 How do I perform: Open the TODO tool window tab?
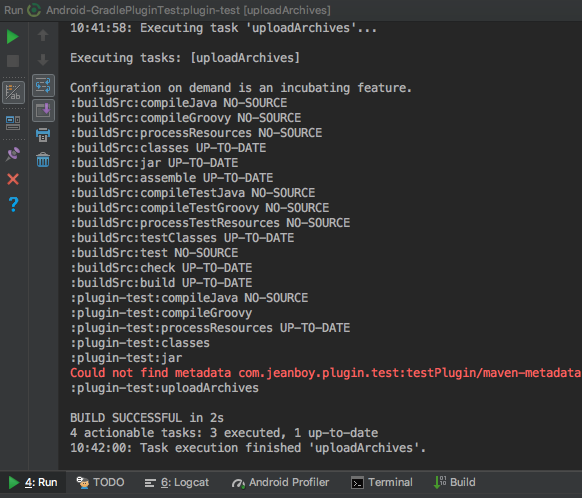(100, 482)
